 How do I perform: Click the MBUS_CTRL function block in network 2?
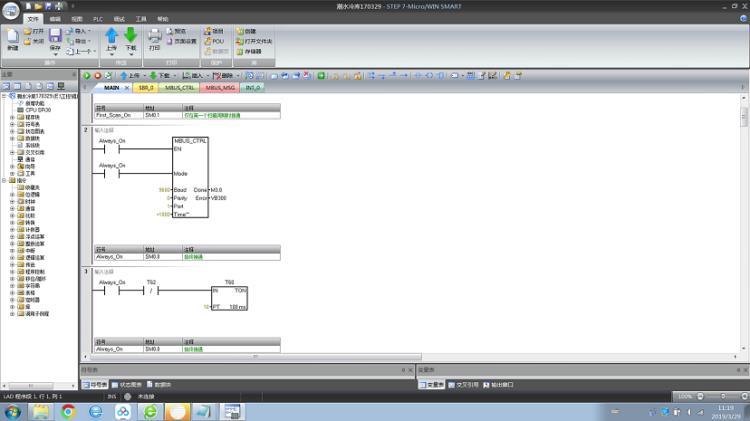(x=190, y=177)
